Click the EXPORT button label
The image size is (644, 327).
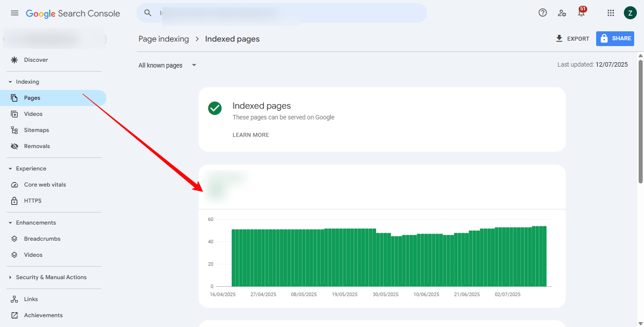[x=578, y=39]
